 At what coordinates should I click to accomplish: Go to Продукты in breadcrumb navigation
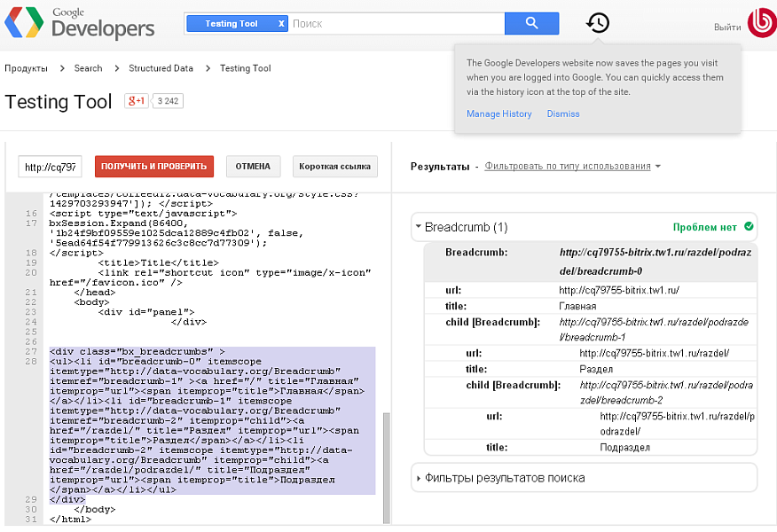click(26, 68)
